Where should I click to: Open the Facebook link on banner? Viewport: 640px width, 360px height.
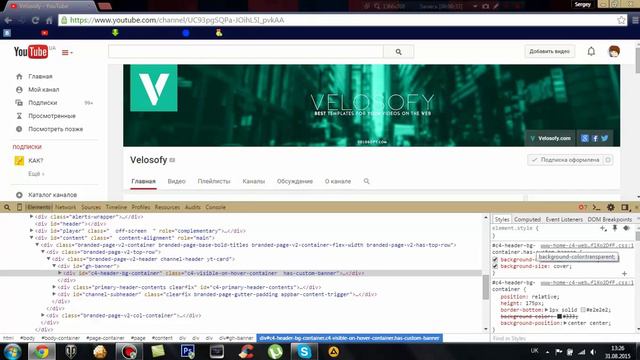pos(595,138)
